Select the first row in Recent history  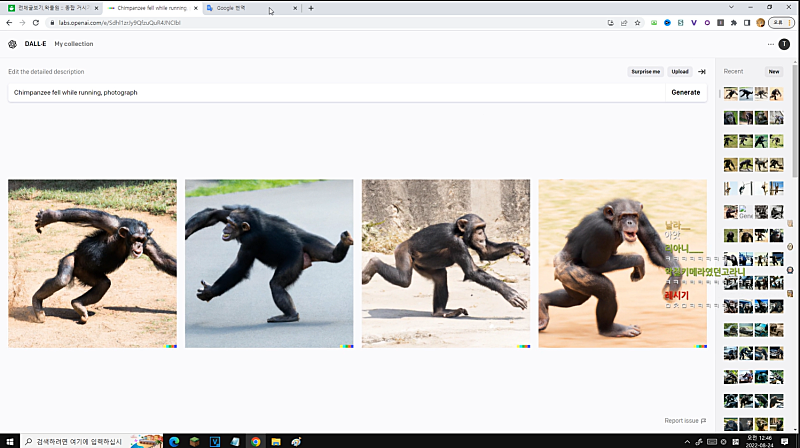(753, 94)
